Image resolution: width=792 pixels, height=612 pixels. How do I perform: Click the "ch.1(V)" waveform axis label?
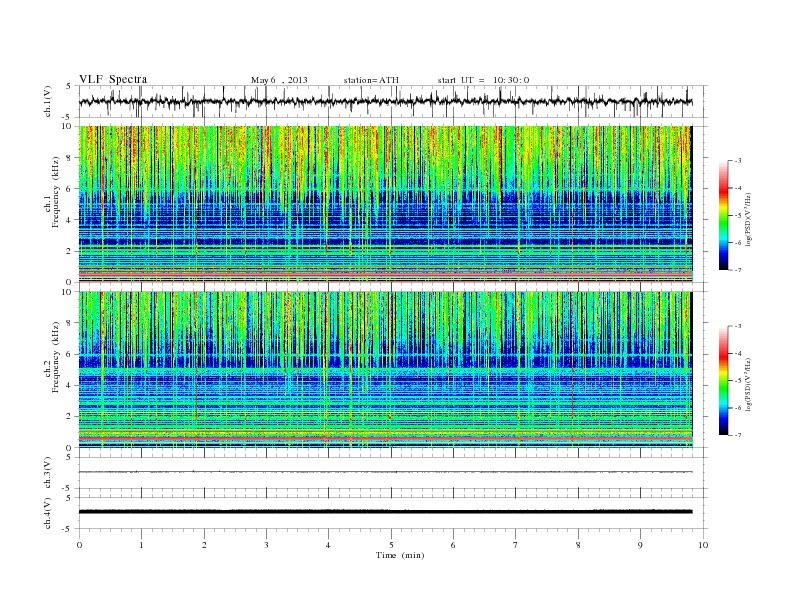click(48, 101)
